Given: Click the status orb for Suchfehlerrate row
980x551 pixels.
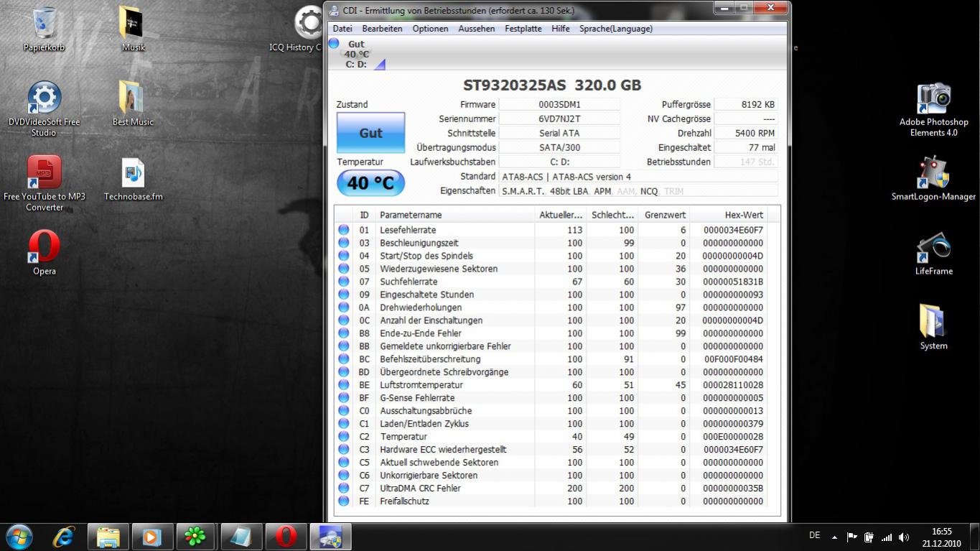Looking at the screenshot, I should (344, 282).
